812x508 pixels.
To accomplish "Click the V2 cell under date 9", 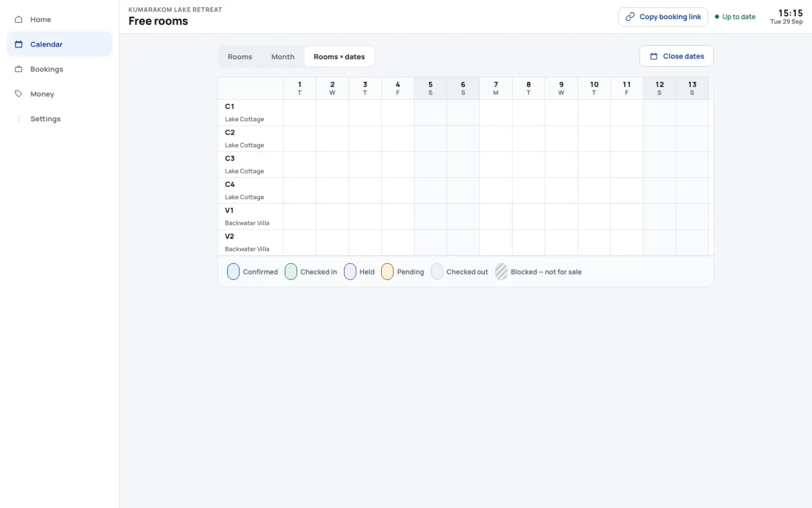I will [x=561, y=243].
